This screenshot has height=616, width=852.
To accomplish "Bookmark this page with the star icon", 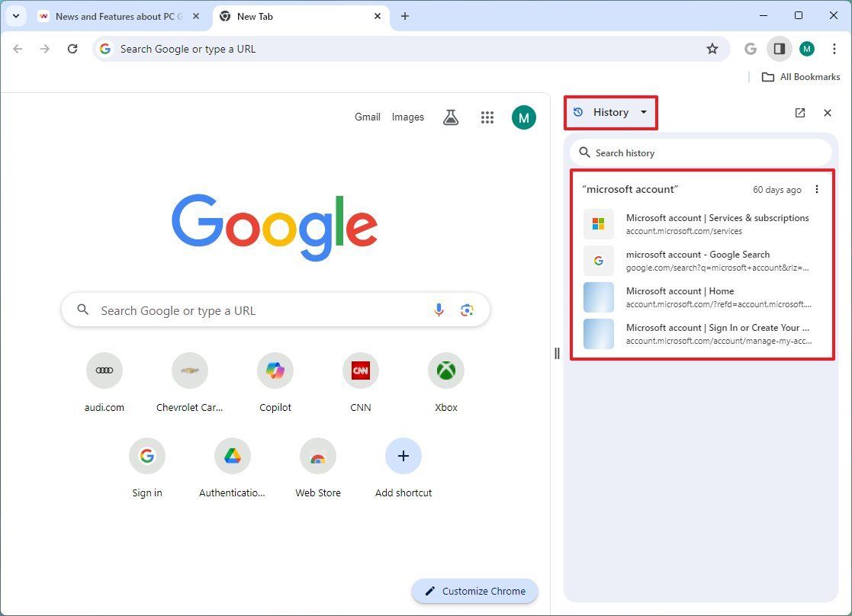I will [712, 48].
